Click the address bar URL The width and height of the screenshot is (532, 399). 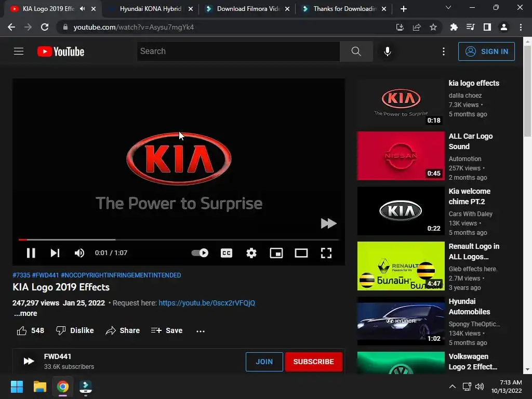(134, 27)
